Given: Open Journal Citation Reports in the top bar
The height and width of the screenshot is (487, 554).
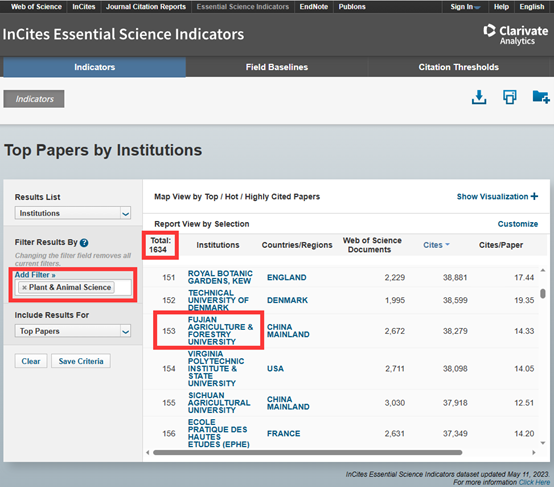Looking at the screenshot, I should 146,7.
